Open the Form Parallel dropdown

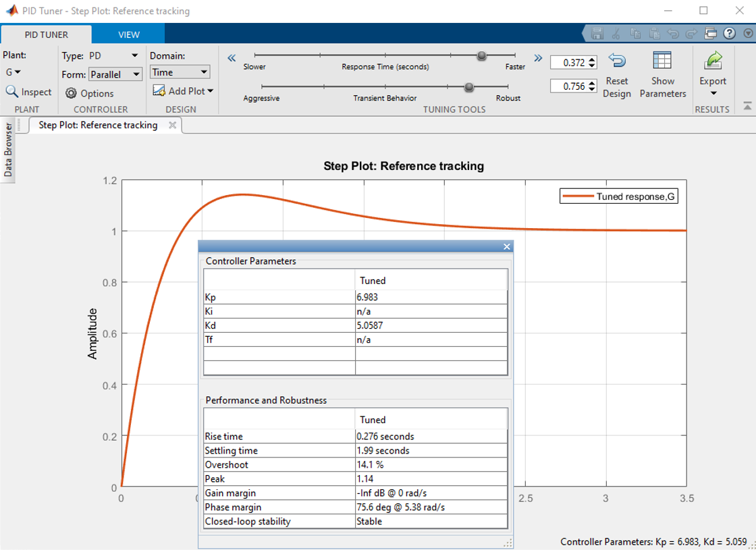(x=115, y=74)
